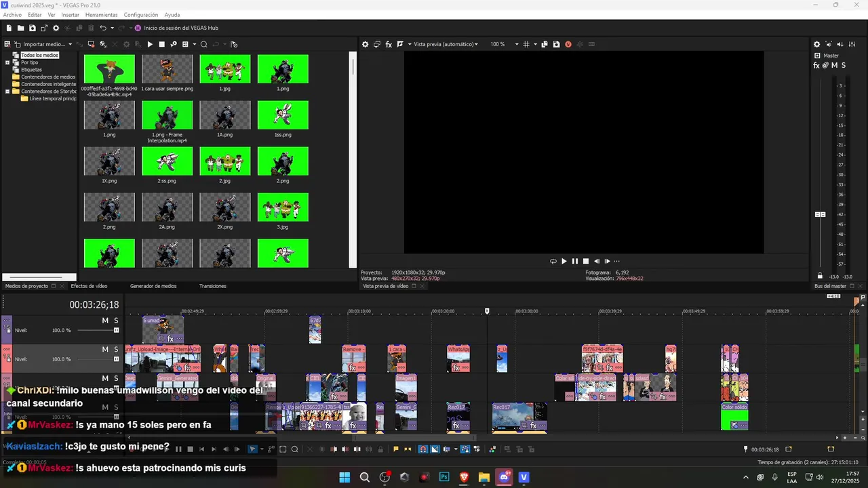Solo the second video track

(x=116, y=350)
